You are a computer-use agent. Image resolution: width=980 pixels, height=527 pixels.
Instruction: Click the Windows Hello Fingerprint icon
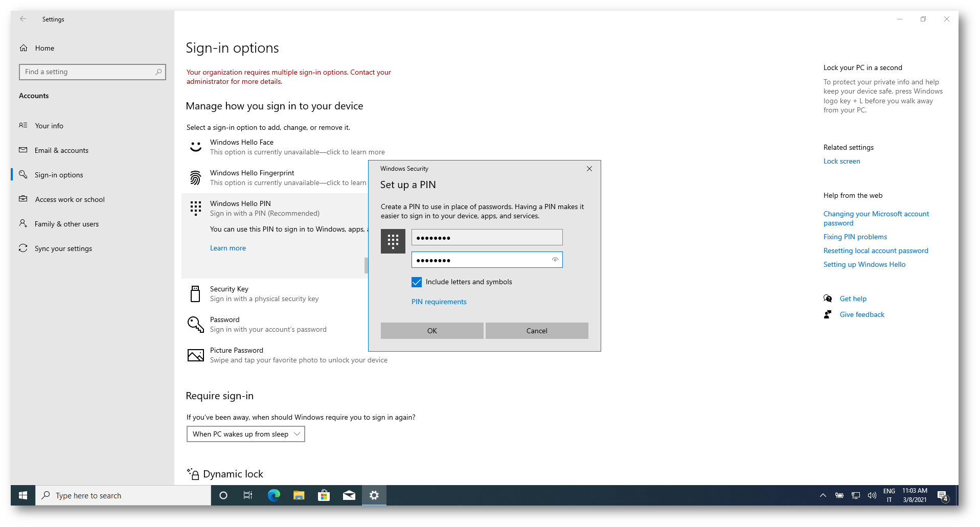[x=195, y=177]
